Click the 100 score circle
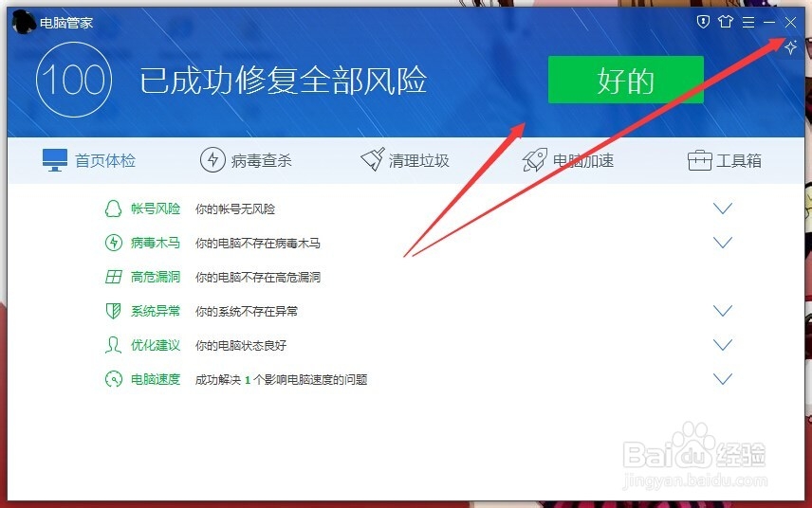The width and height of the screenshot is (812, 508). click(74, 80)
